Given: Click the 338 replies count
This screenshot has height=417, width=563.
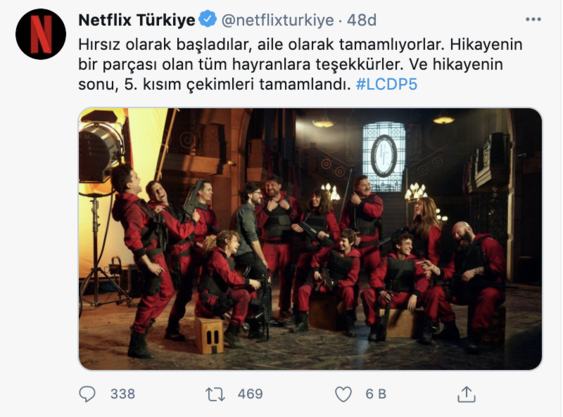Looking at the screenshot, I should pos(123,394).
